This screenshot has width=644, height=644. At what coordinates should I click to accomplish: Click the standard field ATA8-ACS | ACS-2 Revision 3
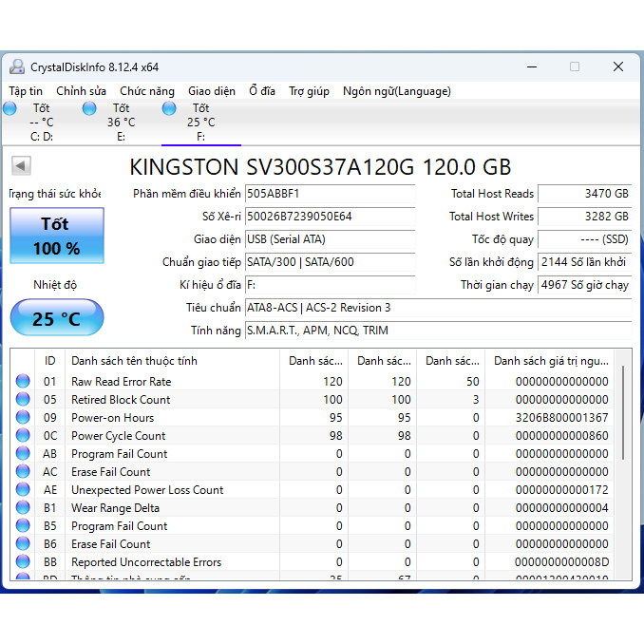click(439, 308)
